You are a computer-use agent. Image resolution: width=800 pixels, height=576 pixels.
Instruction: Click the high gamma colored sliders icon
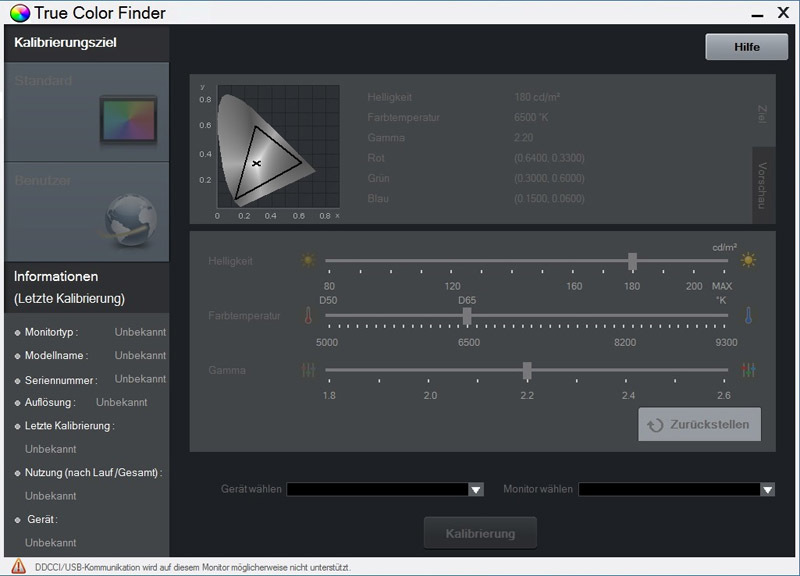click(748, 370)
